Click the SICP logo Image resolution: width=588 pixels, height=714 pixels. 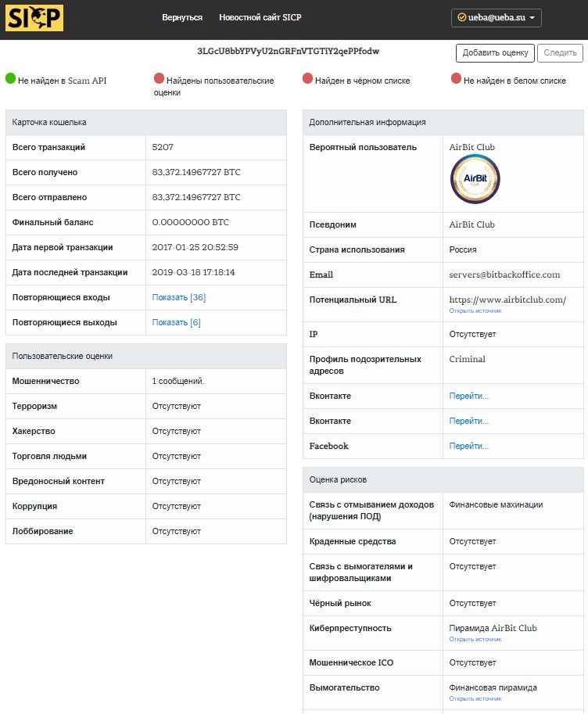coord(34,18)
